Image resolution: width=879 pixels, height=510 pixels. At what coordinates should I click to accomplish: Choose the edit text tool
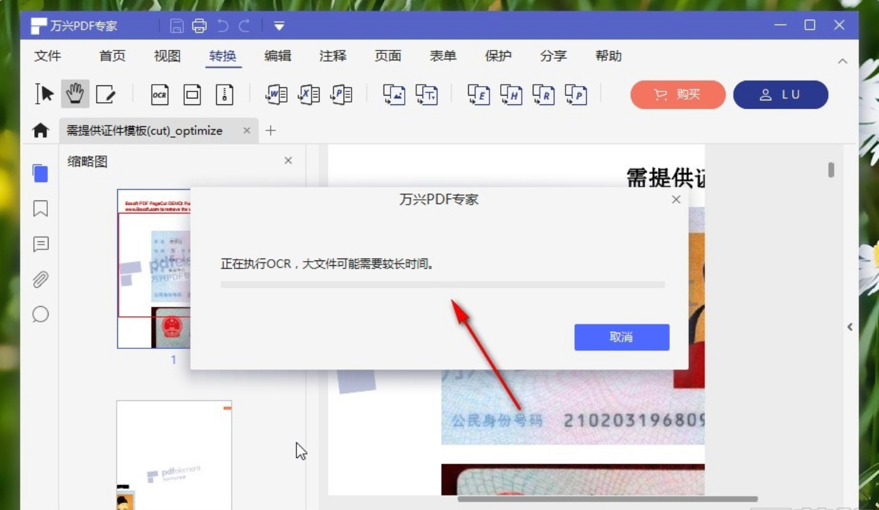click(x=105, y=94)
